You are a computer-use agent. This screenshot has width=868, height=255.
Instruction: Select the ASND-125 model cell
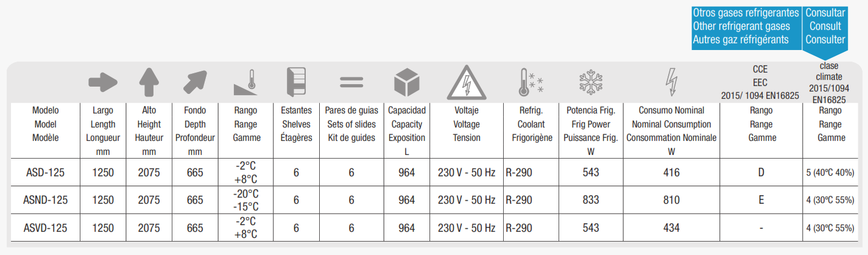(46, 200)
